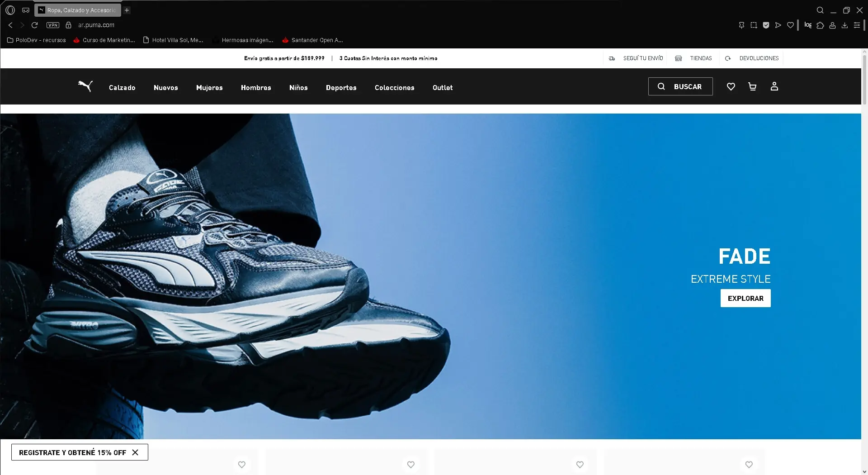Favorite the fourth product card heart
Viewport: 868px width, 475px height.
pos(749,465)
